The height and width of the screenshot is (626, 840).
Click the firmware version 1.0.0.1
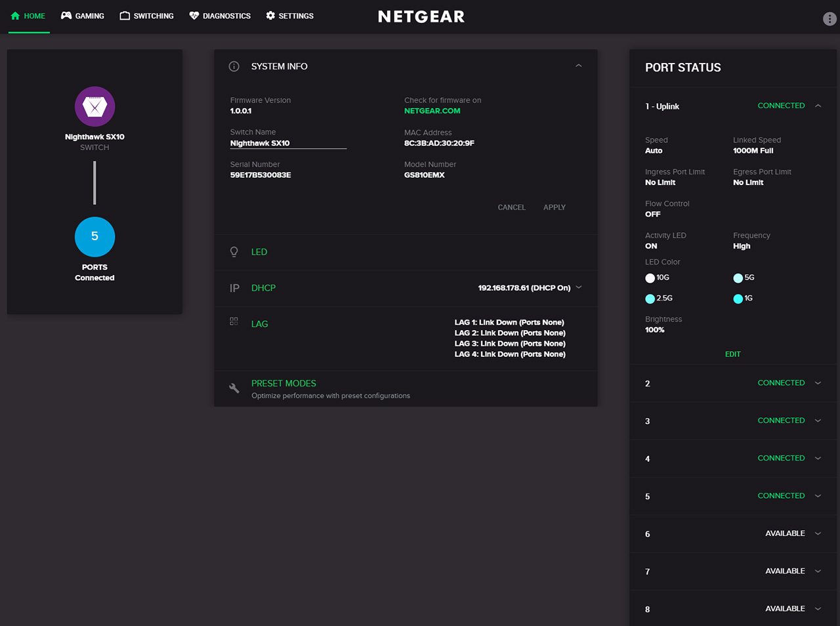pyautogui.click(x=240, y=111)
